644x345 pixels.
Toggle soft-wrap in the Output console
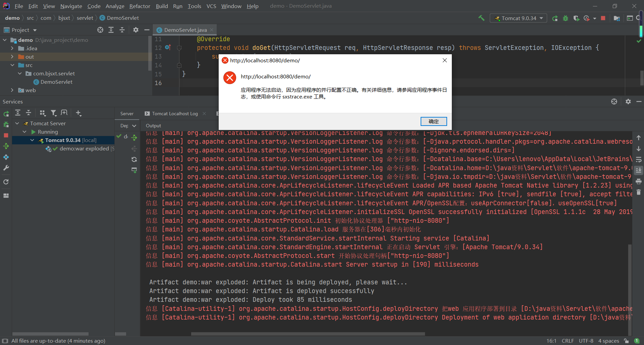tap(639, 159)
